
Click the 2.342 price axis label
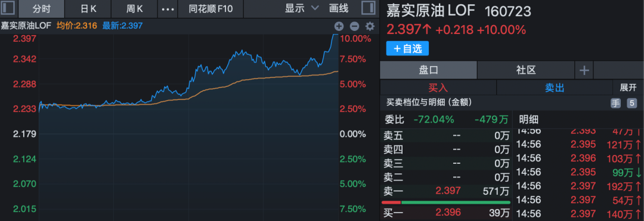[25, 59]
